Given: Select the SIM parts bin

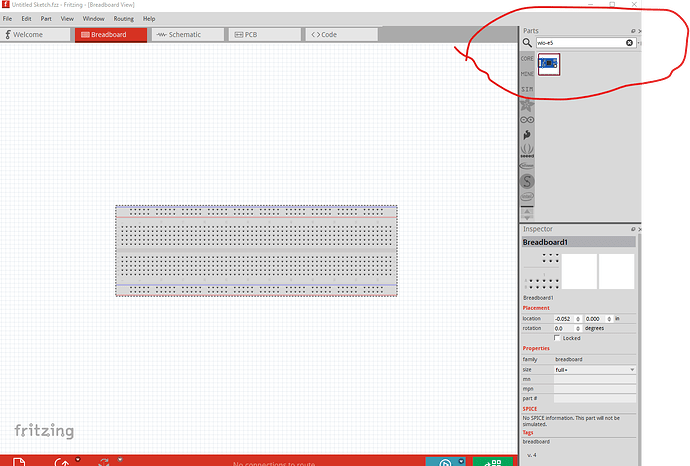Looking at the screenshot, I should point(527,89).
